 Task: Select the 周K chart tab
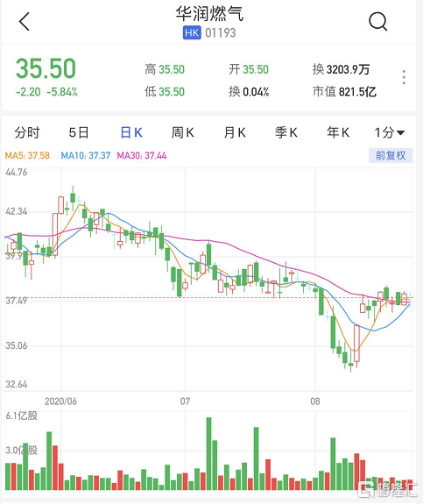183,132
